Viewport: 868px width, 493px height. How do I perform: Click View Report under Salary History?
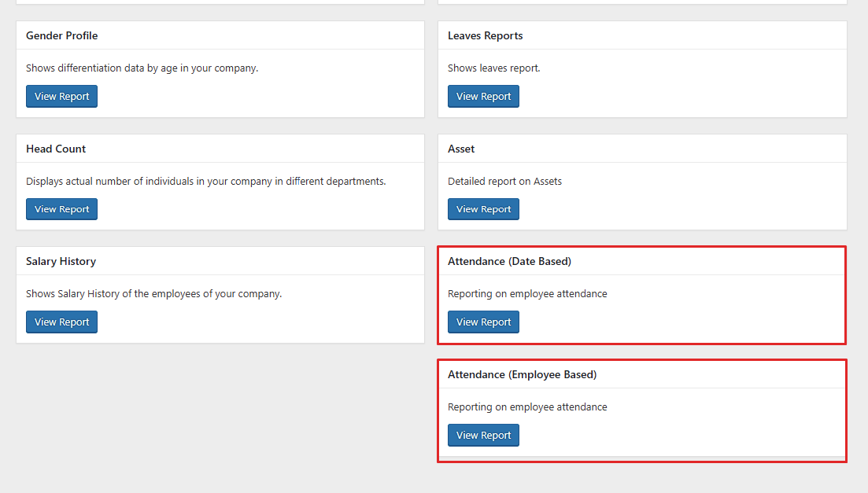point(61,322)
